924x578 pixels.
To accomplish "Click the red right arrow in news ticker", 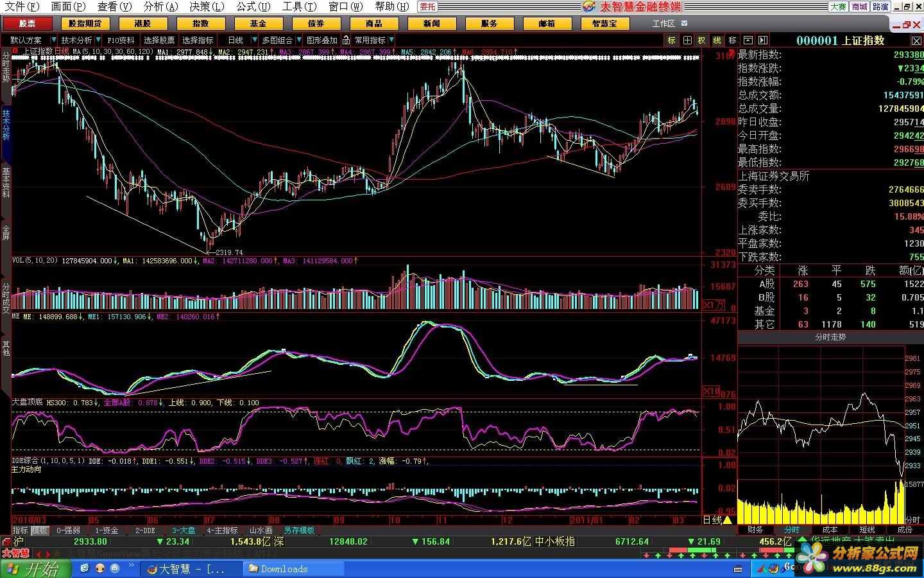I will [47, 554].
